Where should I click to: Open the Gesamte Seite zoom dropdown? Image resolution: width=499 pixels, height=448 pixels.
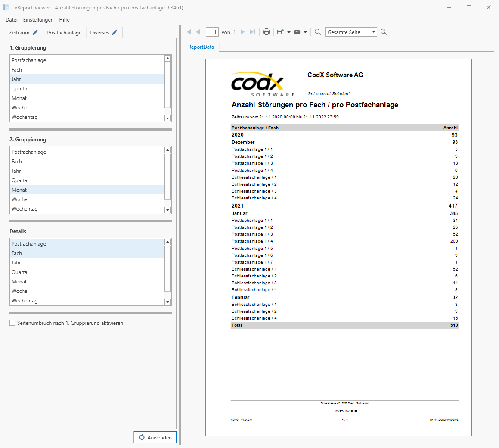374,32
